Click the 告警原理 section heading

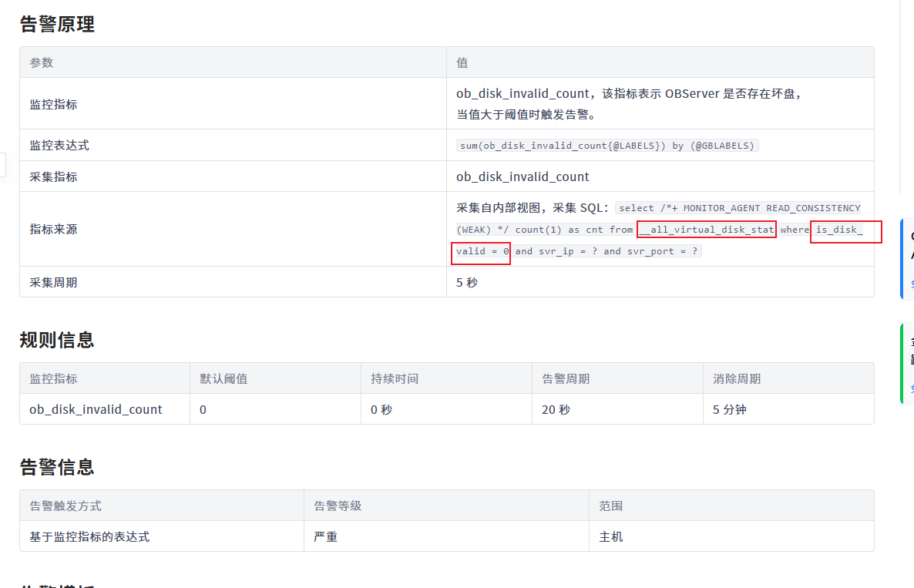tap(57, 24)
